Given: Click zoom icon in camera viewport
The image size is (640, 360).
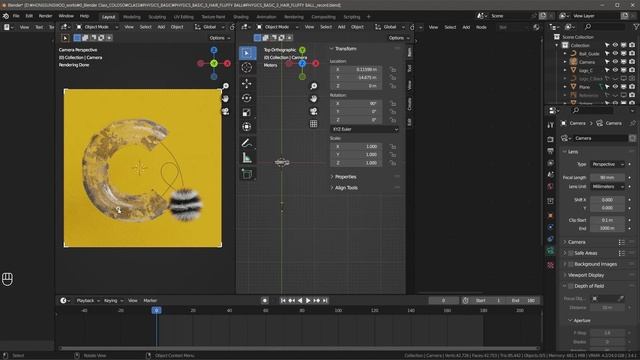Looking at the screenshot, I should (x=225, y=86).
